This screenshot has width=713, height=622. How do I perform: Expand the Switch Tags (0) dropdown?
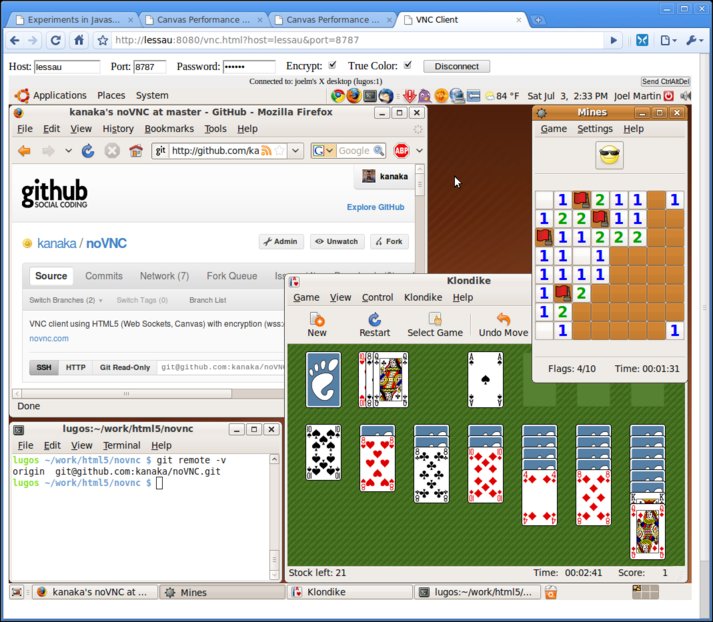click(142, 300)
